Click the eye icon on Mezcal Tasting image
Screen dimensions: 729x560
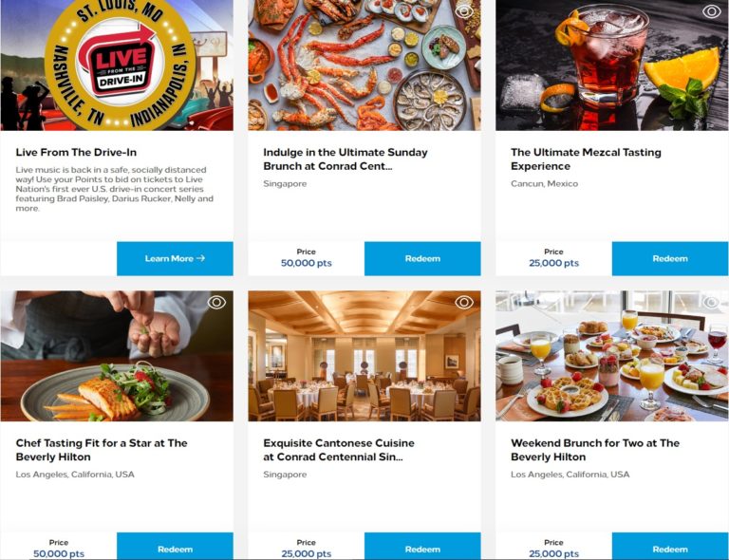pyautogui.click(x=711, y=11)
